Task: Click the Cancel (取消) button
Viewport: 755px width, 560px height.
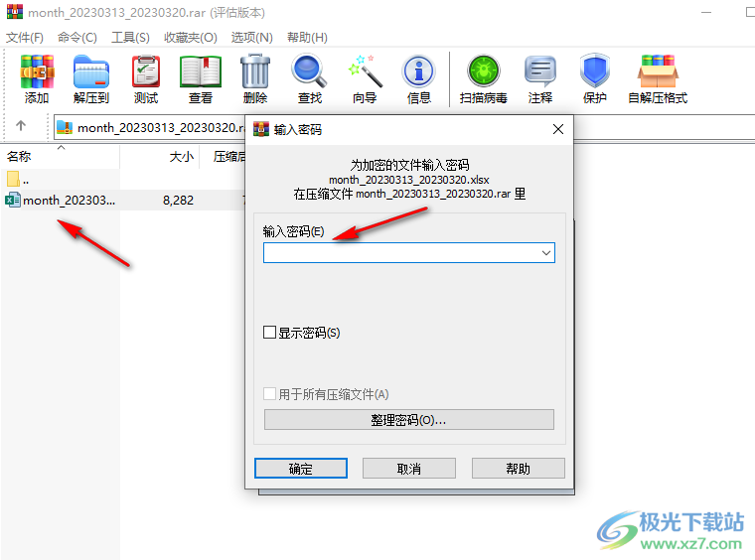Action: tap(409, 468)
